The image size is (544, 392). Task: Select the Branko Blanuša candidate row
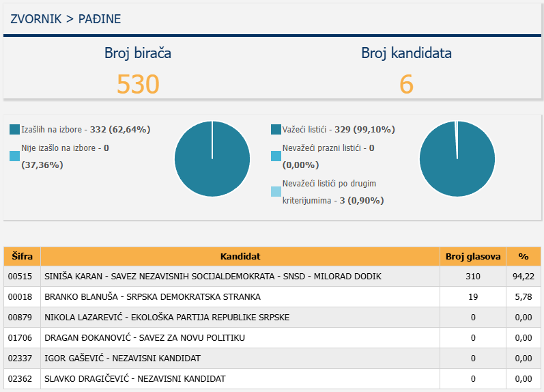click(x=152, y=297)
